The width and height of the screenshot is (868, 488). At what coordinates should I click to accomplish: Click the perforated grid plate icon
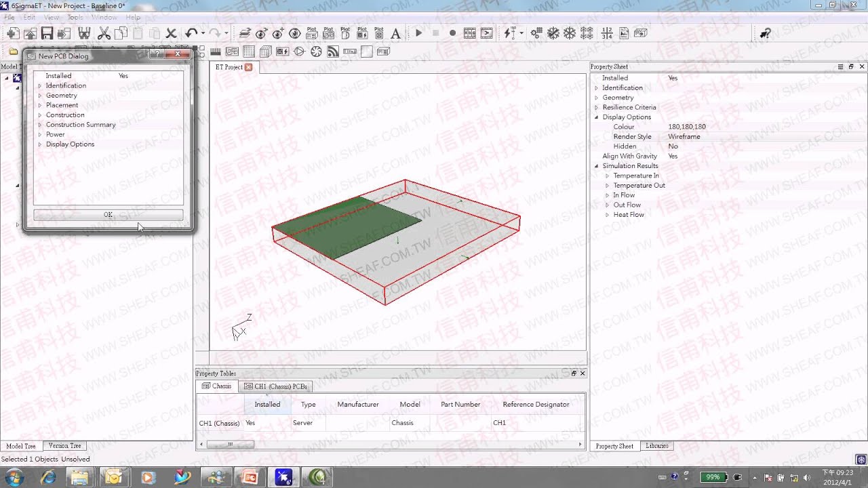tap(249, 52)
